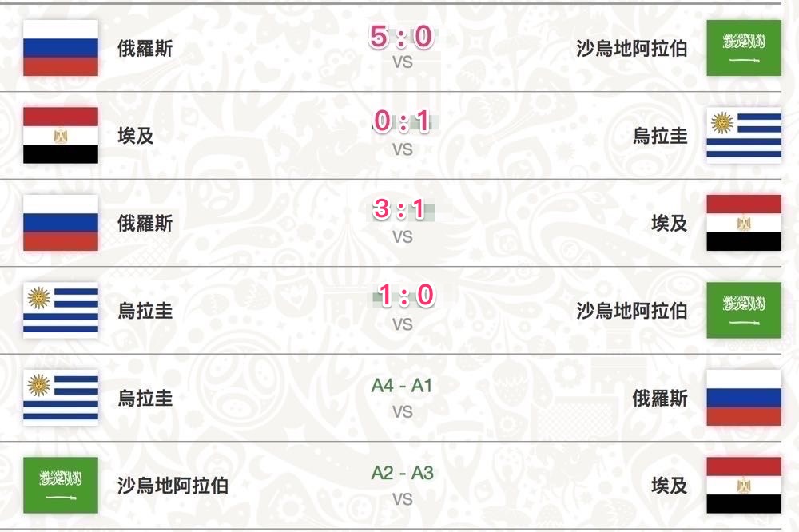Select Egypt flag in the 0:1 match row
799x532 pixels.
61,135
